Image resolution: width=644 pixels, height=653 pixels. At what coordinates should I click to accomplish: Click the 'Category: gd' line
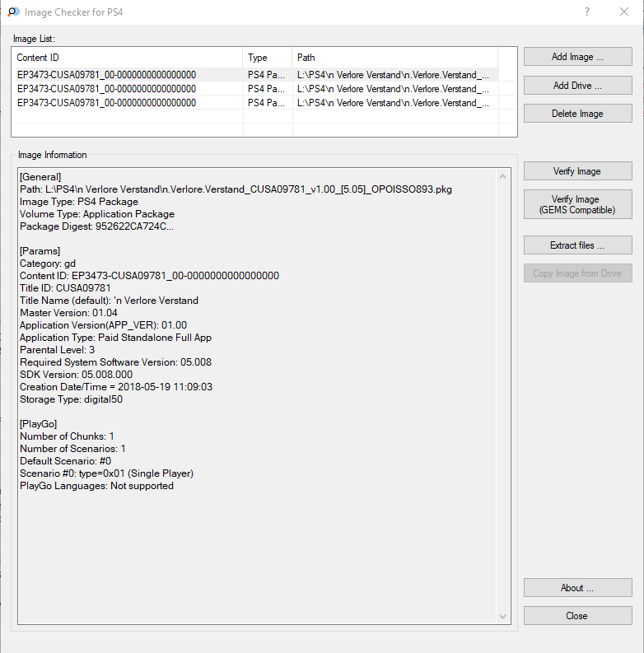point(48,264)
